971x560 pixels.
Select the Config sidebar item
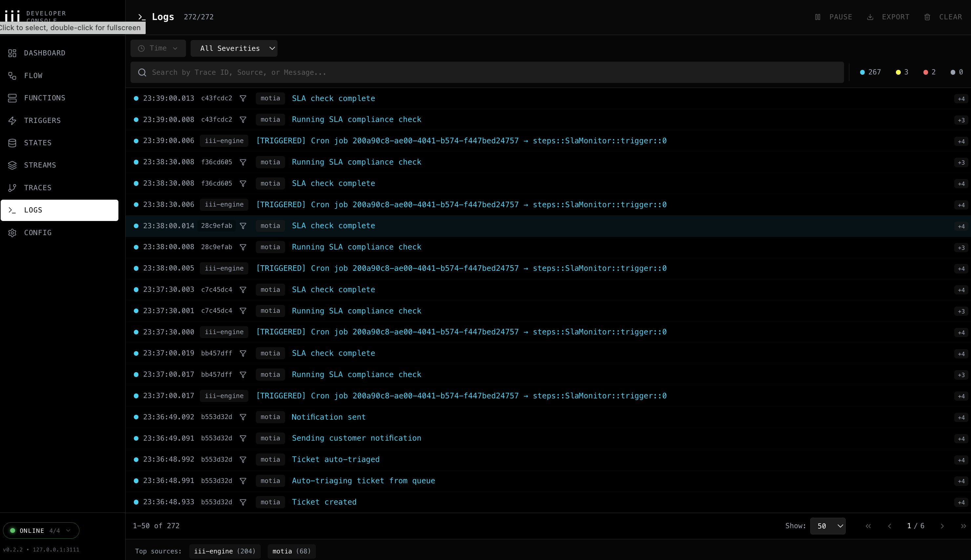pyautogui.click(x=38, y=233)
